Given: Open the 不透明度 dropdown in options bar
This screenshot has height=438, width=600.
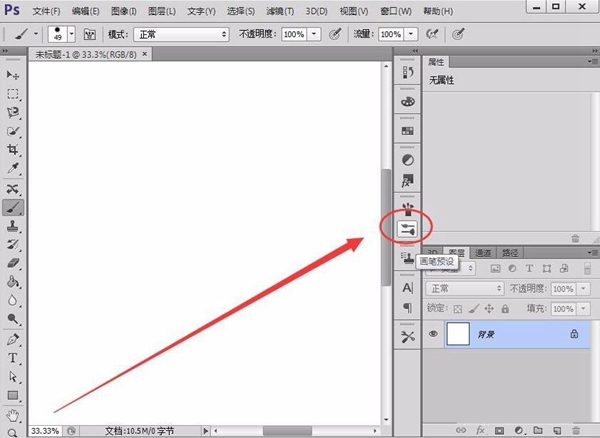Looking at the screenshot, I should point(315,34).
